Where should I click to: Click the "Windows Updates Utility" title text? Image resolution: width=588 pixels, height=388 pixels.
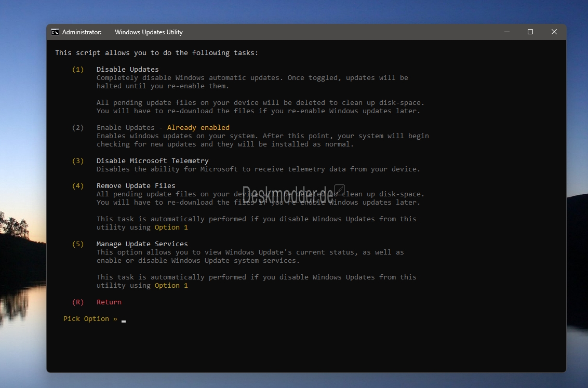(x=149, y=32)
